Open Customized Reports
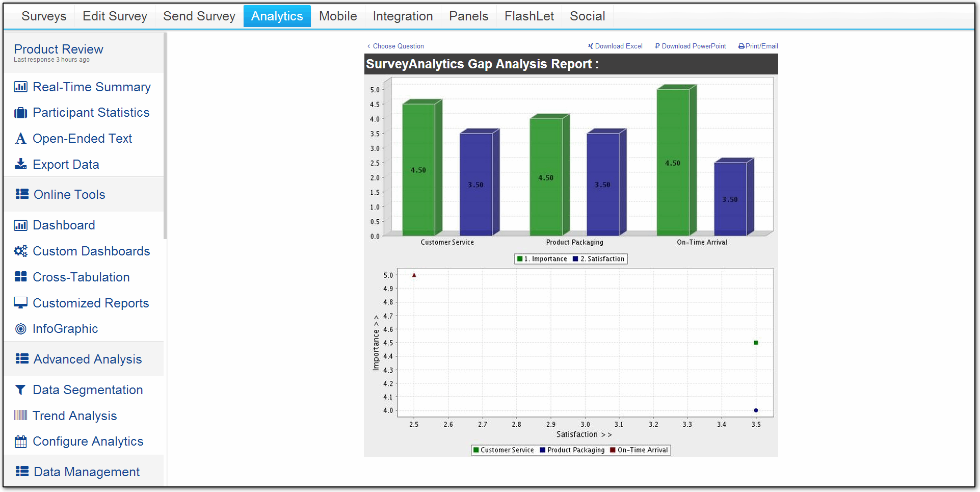 click(x=91, y=303)
